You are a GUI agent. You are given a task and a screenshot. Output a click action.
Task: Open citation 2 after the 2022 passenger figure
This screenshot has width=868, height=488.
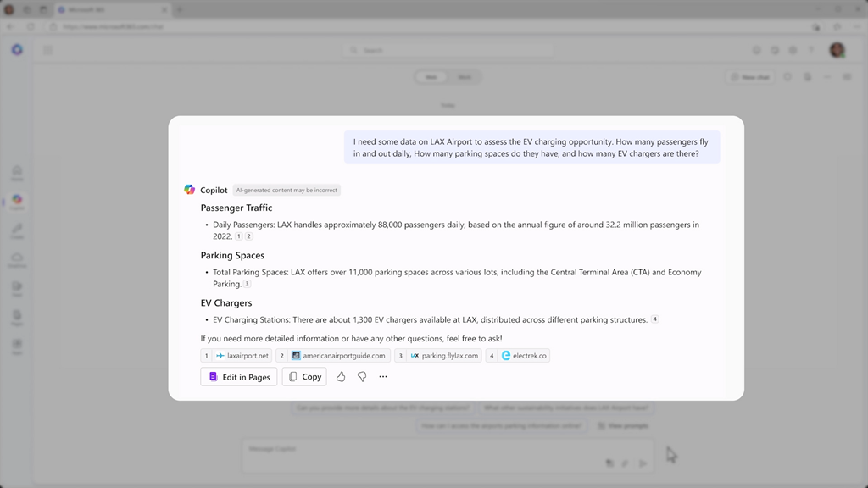pos(248,236)
